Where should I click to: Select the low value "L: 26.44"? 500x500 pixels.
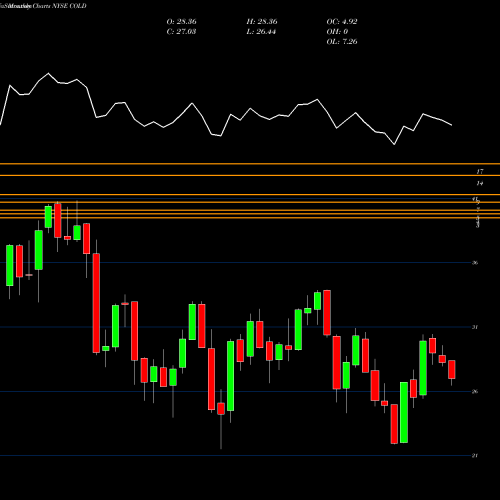click(x=261, y=32)
